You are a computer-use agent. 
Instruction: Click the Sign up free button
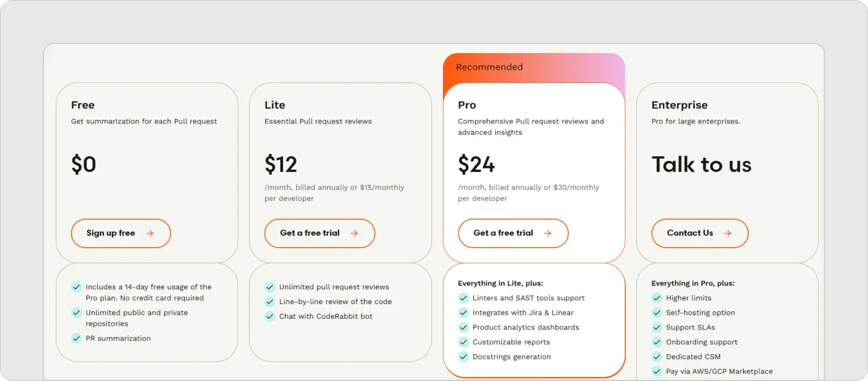point(120,233)
